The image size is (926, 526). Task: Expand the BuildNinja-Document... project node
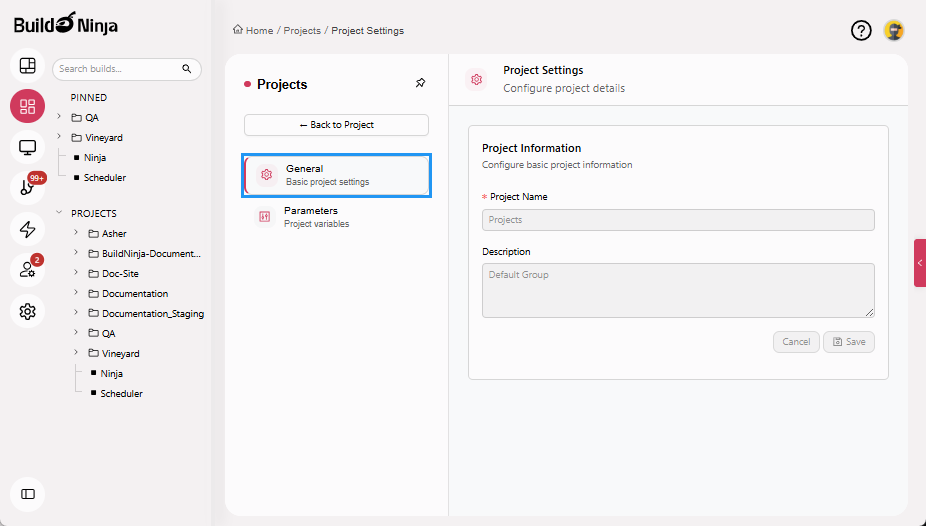pos(76,253)
